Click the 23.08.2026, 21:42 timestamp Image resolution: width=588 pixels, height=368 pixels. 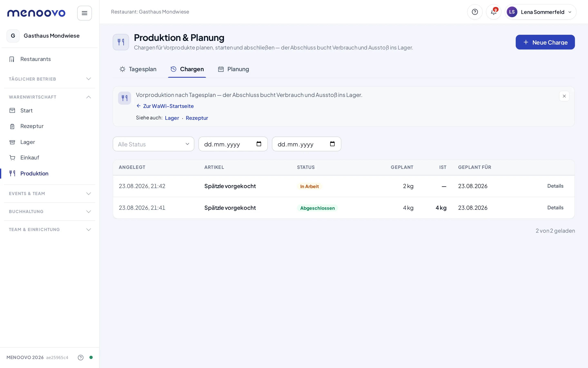(x=142, y=186)
